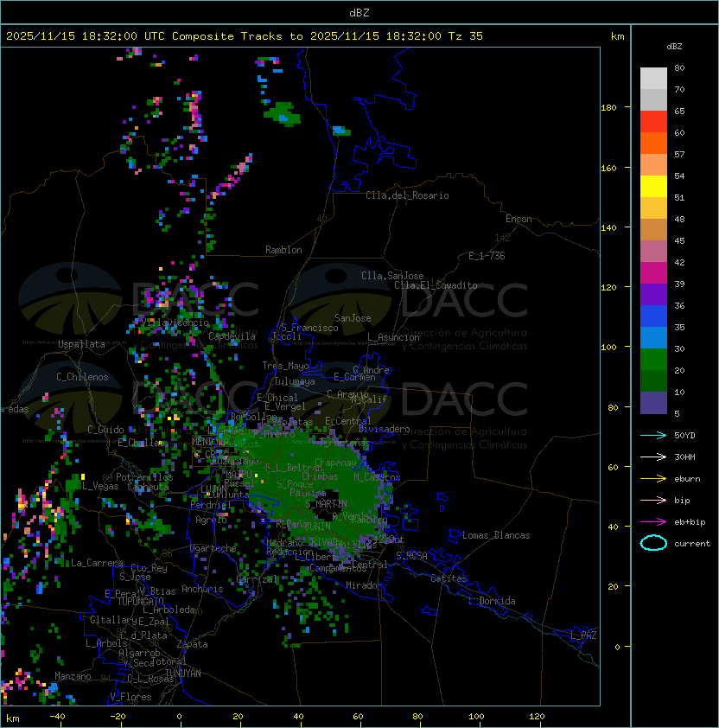
Task: Click the Clla.SanJose map label
Action: (392, 276)
